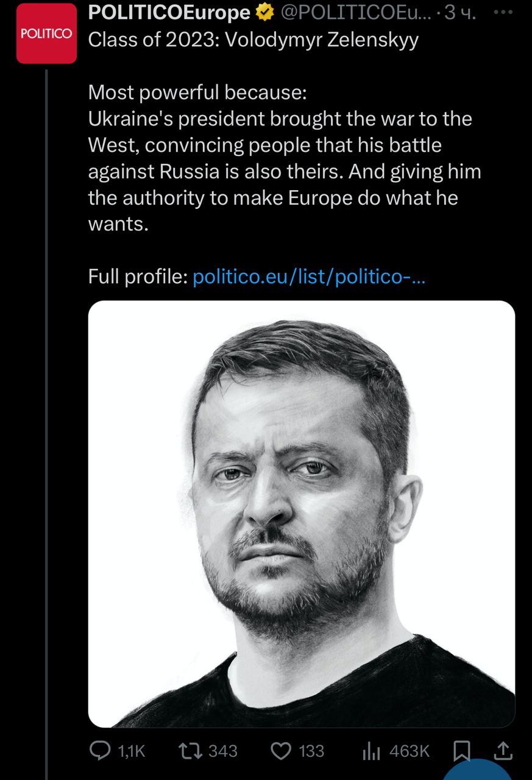The width and height of the screenshot is (532, 780).
Task: Click the 1,1K replies count
Action: click(x=131, y=751)
